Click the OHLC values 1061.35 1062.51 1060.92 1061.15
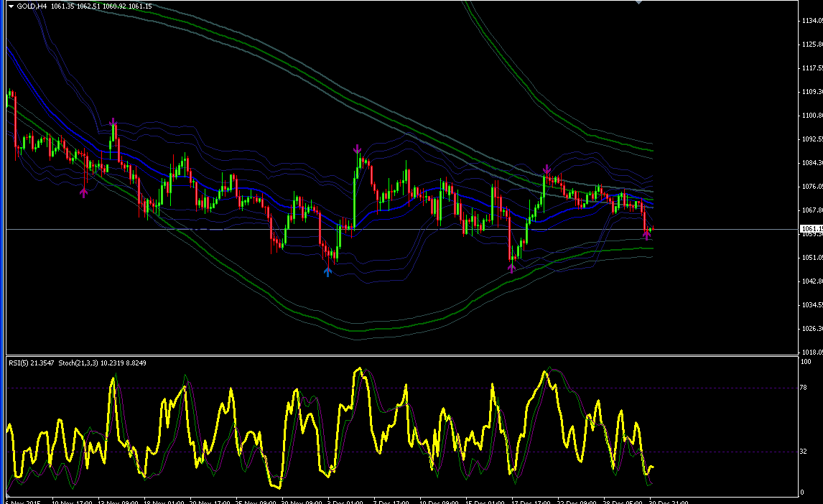The height and width of the screenshot is (504, 823). tap(101, 6)
